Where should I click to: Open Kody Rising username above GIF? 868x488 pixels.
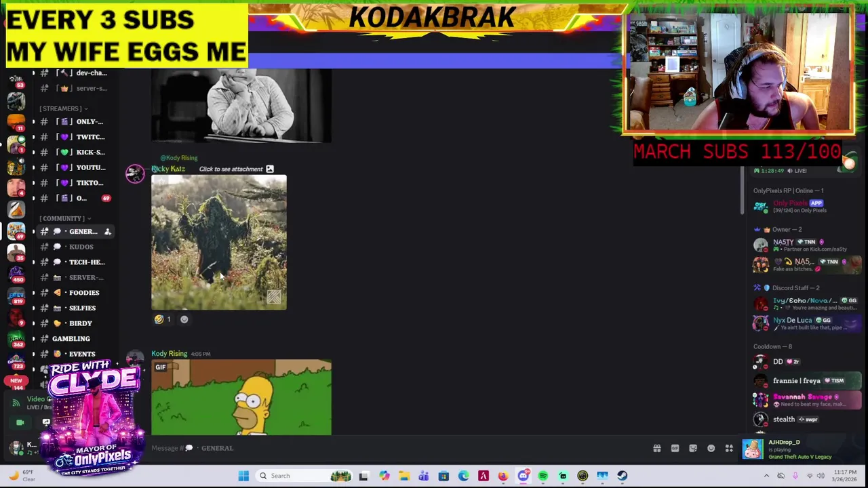169,353
